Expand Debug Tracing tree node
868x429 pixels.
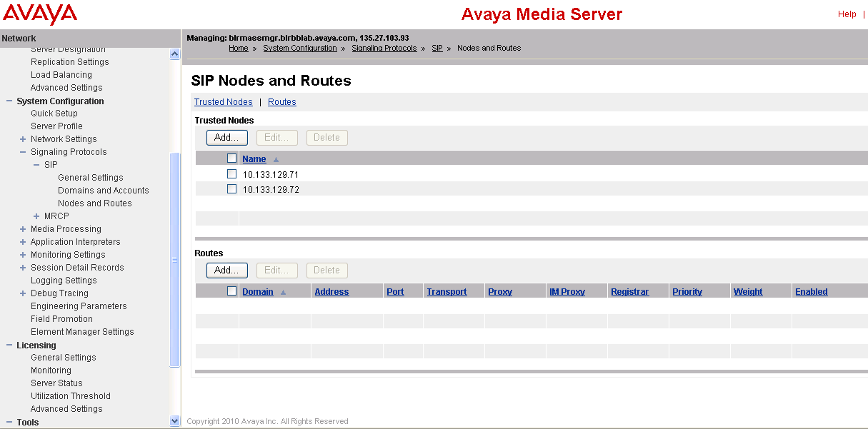coord(23,293)
